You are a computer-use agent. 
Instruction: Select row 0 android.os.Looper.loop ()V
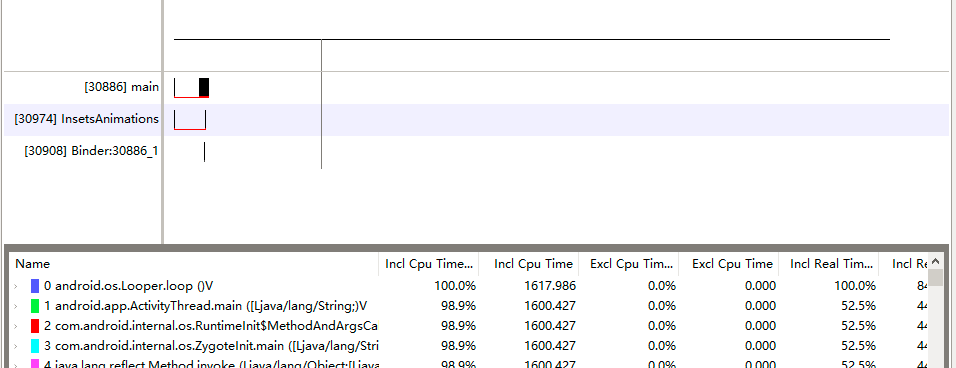469,286
